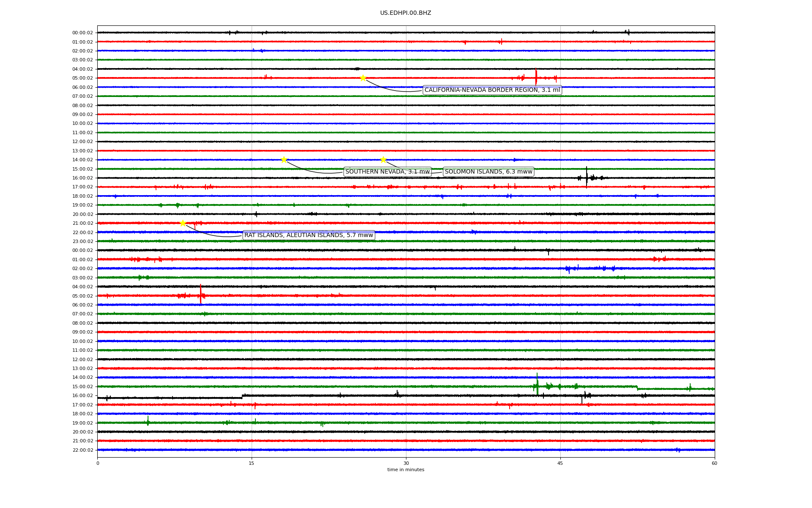Image resolution: width=812 pixels, height=508 pixels.
Task: Click the CALIFORNIA-NEVADA BORDER REGION annotation label
Action: point(492,90)
